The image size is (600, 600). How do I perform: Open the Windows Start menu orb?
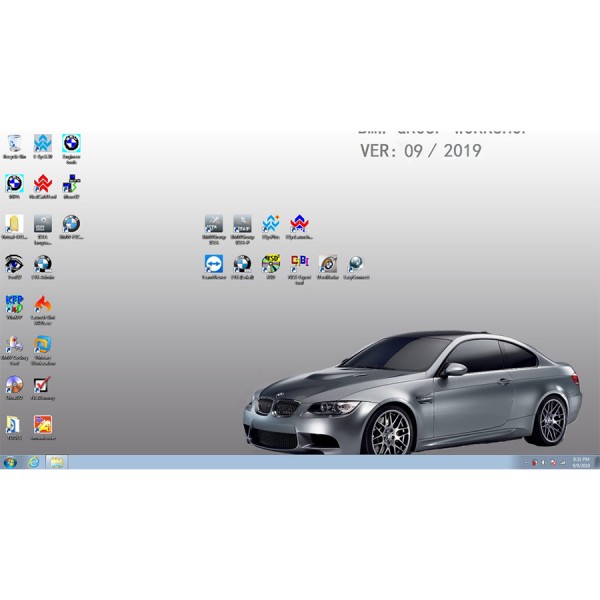coord(10,462)
